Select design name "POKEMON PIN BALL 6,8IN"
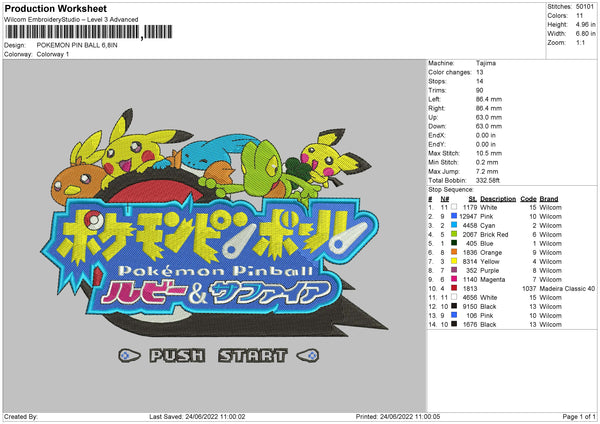This screenshot has height=424, width=600. (77, 45)
